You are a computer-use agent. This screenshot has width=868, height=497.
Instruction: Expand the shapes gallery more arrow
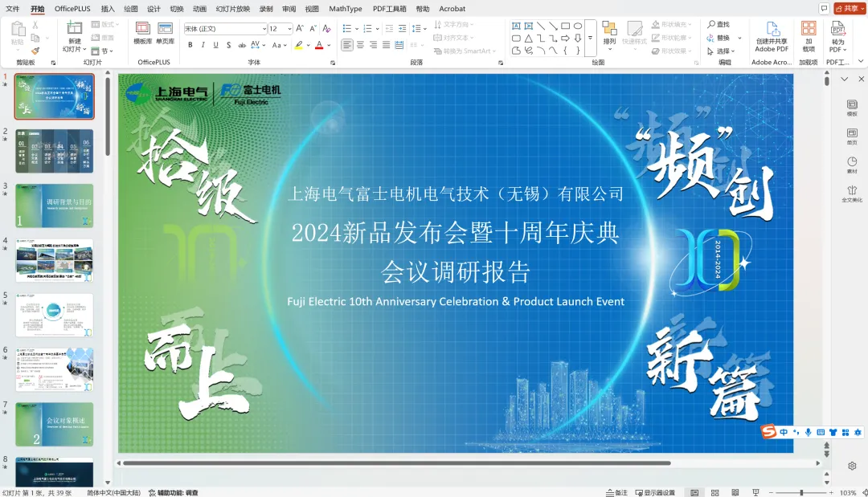tap(590, 39)
